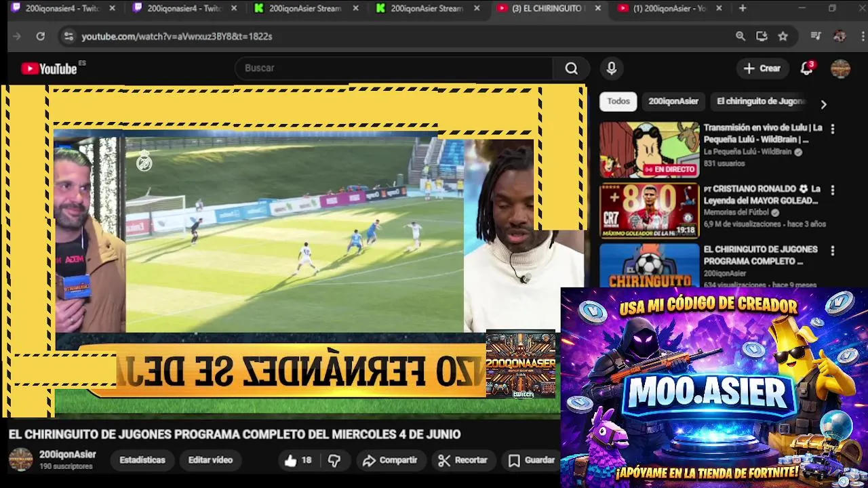Open the browser zoom magnifier icon
Image resolution: width=868 pixels, height=488 pixels.
pyautogui.click(x=741, y=36)
